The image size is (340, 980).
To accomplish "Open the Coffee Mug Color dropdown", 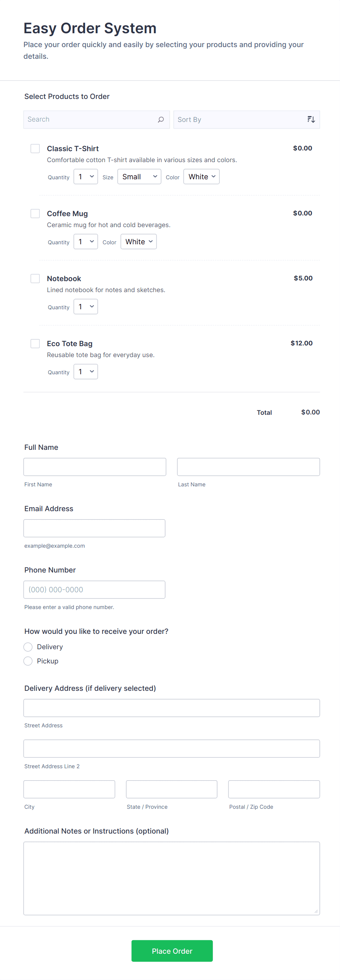I will pyautogui.click(x=138, y=241).
